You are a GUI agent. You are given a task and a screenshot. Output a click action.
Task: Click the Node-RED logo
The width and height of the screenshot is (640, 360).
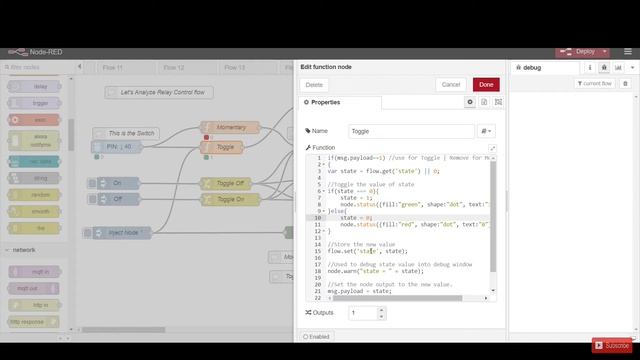[35, 52]
